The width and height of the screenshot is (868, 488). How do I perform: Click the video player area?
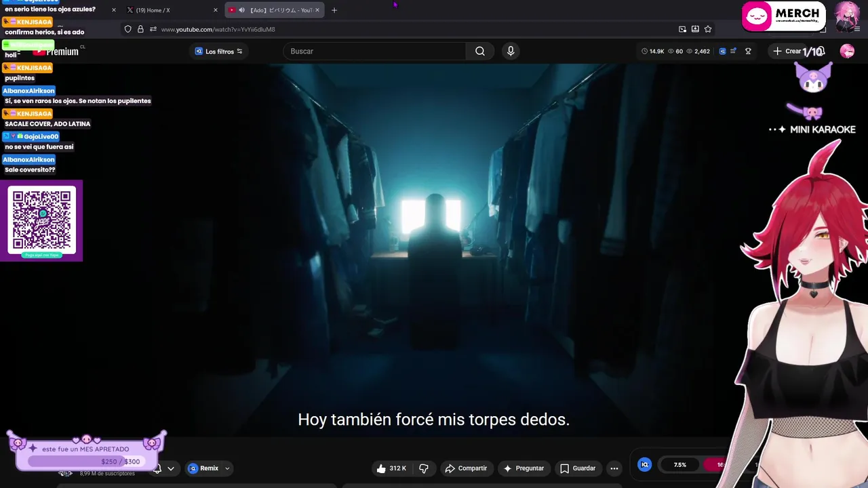[434, 251]
